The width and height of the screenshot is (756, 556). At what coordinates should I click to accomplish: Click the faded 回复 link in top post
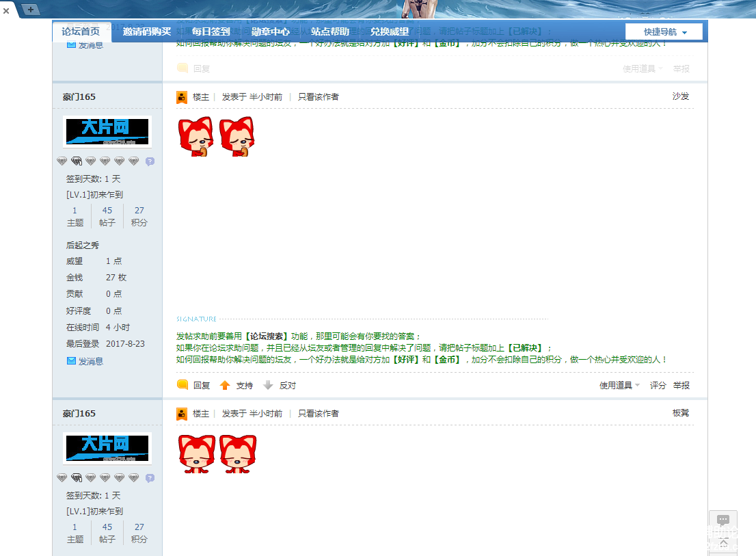pos(201,68)
